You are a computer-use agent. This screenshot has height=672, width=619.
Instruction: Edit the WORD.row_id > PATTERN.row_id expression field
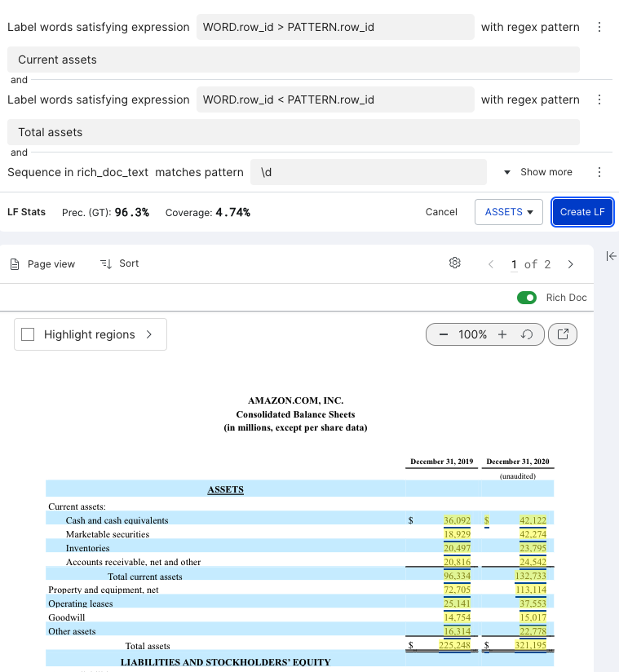335,27
